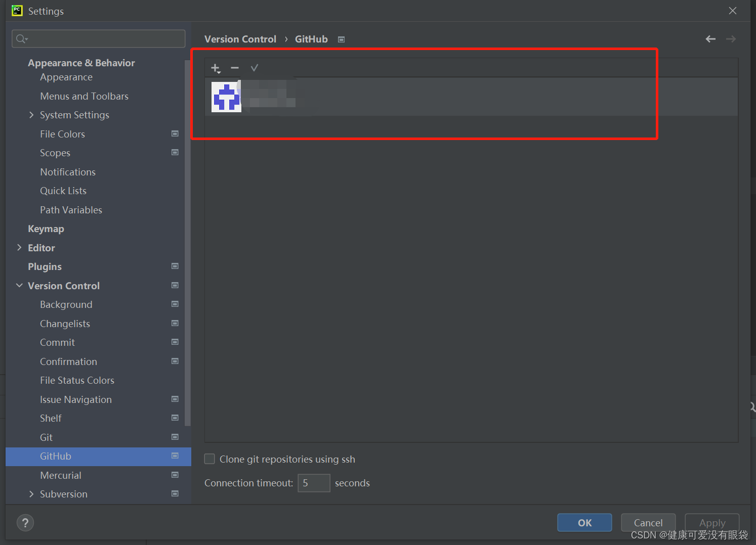
Task: Expand the Subversion node
Action: pyautogui.click(x=31, y=494)
